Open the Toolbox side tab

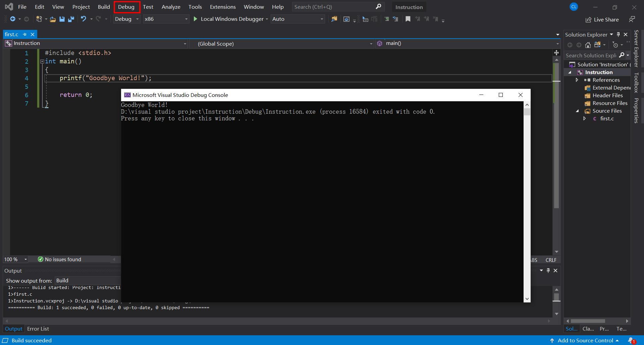[636, 83]
